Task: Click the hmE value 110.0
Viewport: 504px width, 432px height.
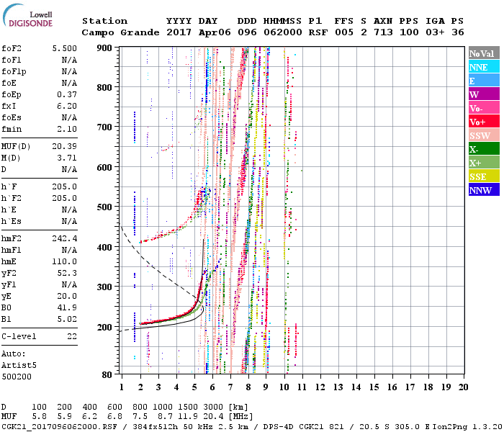Action: click(x=64, y=261)
